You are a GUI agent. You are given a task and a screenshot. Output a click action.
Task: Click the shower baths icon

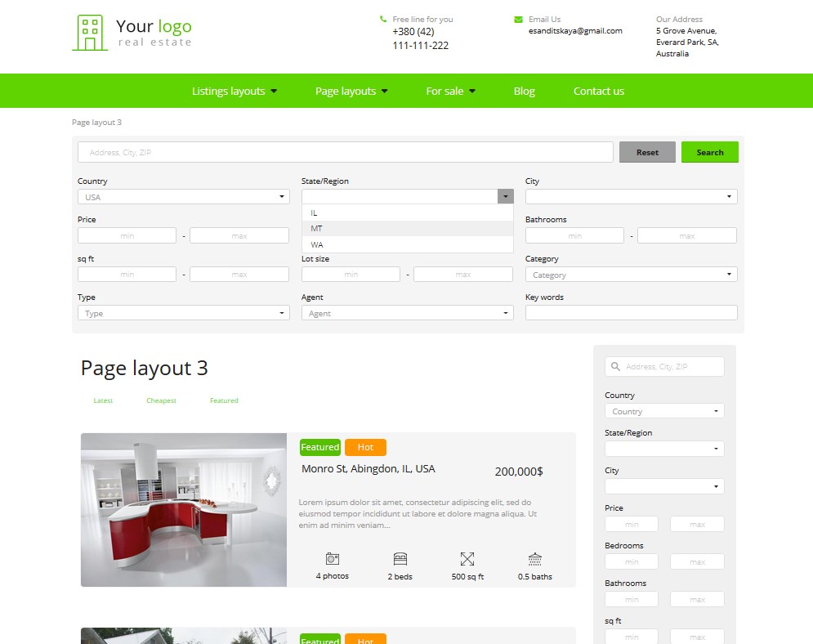click(x=535, y=558)
